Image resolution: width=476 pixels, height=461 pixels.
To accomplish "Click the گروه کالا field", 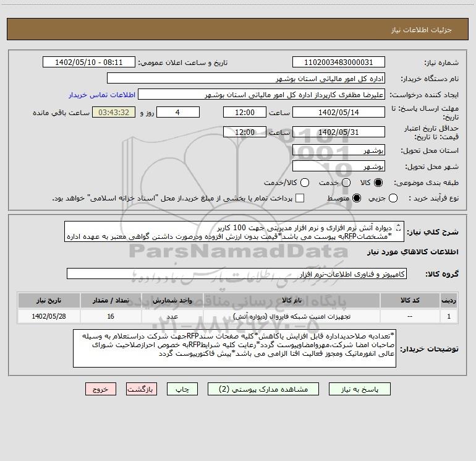I will click(237, 274).
